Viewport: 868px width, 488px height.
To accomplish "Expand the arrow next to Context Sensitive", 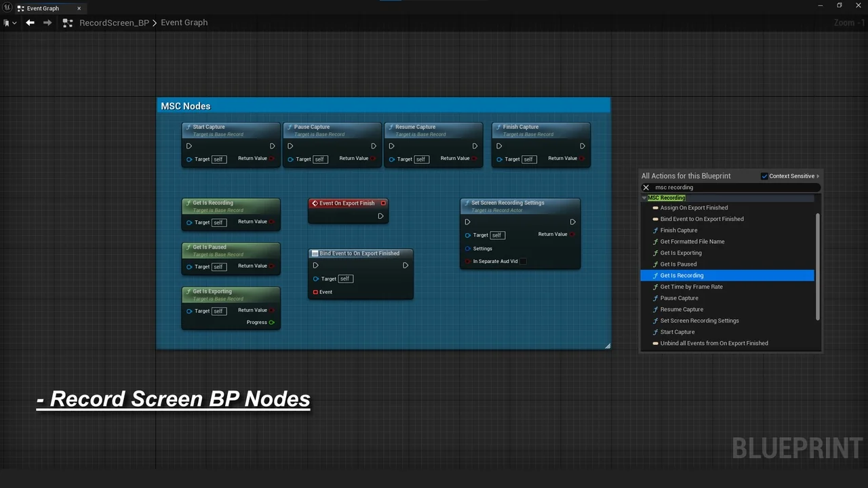I will 818,176.
